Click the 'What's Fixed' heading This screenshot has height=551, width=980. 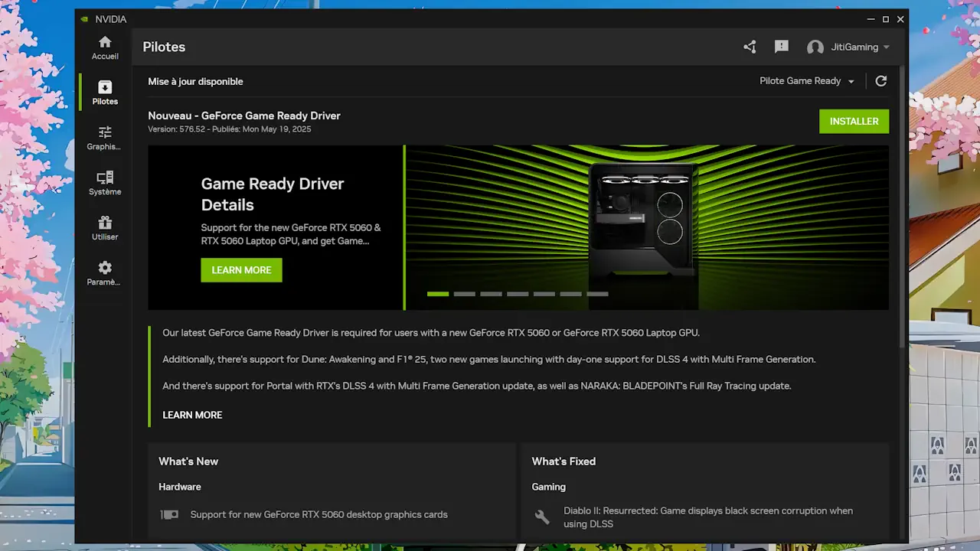coord(563,461)
